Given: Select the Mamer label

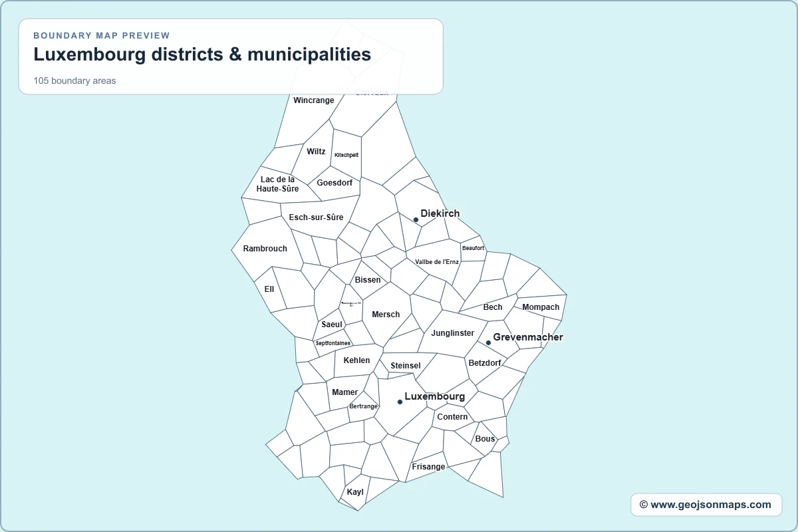Looking at the screenshot, I should tap(345, 392).
